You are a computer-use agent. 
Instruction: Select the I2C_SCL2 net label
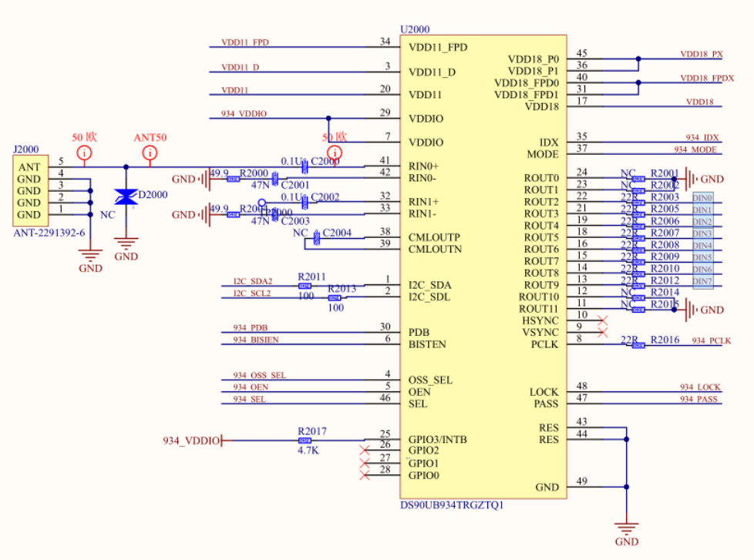(x=252, y=293)
